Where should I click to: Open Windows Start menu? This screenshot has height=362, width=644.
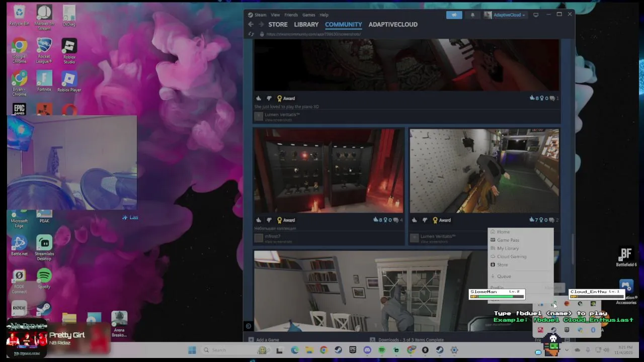tap(192, 350)
